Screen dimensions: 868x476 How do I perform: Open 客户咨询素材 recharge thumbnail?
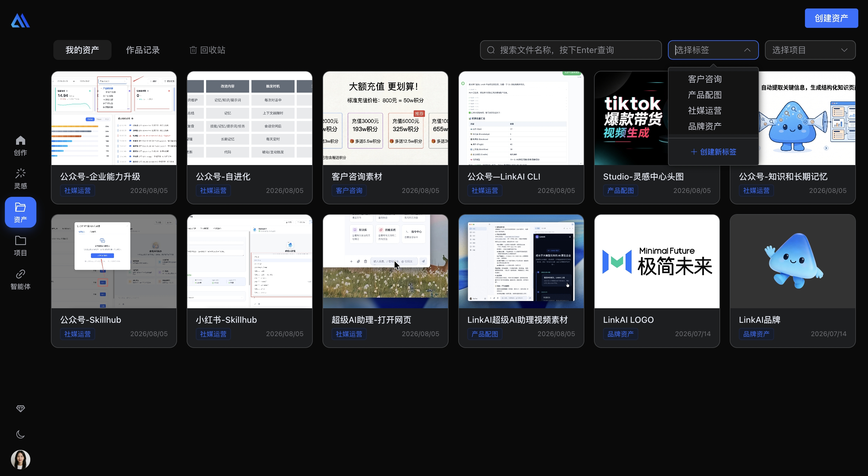click(386, 118)
